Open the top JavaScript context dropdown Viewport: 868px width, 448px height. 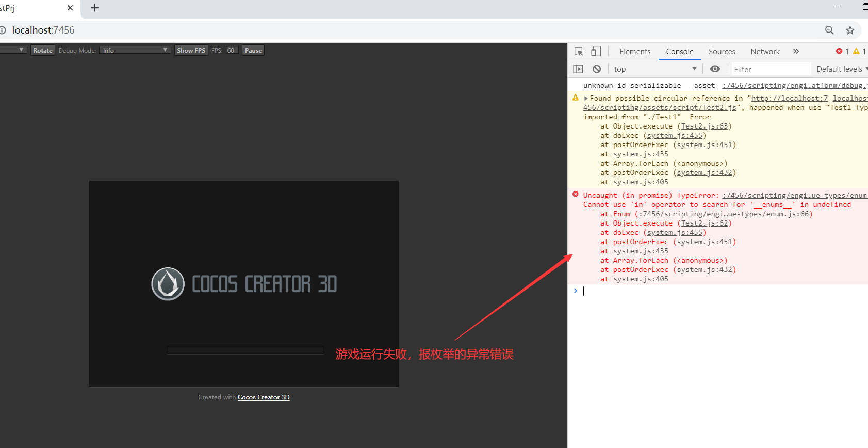(x=656, y=69)
